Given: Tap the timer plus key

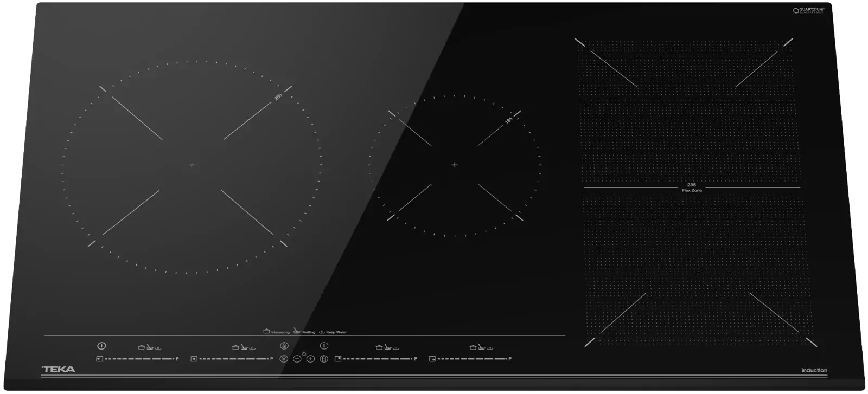Looking at the screenshot, I should tap(310, 359).
